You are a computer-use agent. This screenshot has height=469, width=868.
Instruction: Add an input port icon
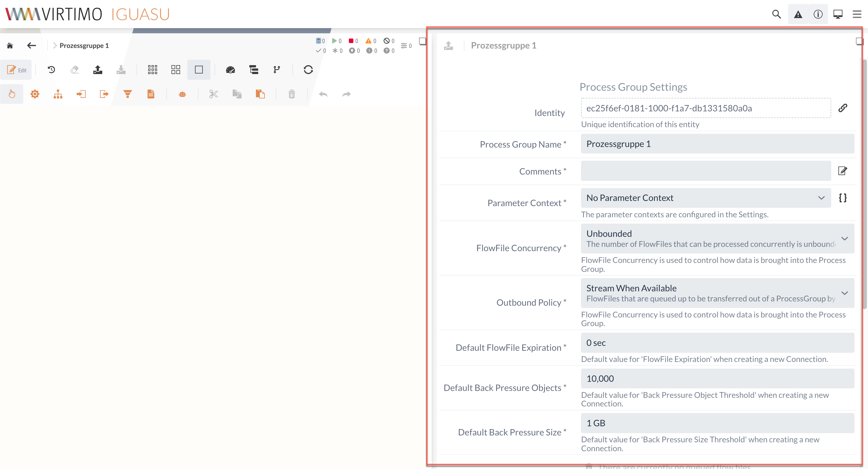coord(81,94)
